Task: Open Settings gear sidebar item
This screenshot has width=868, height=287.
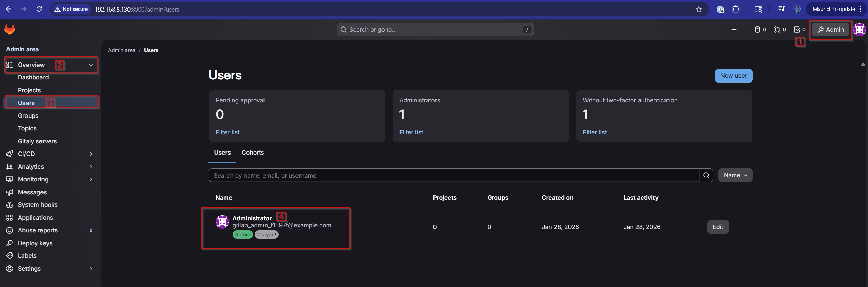Action: point(50,269)
